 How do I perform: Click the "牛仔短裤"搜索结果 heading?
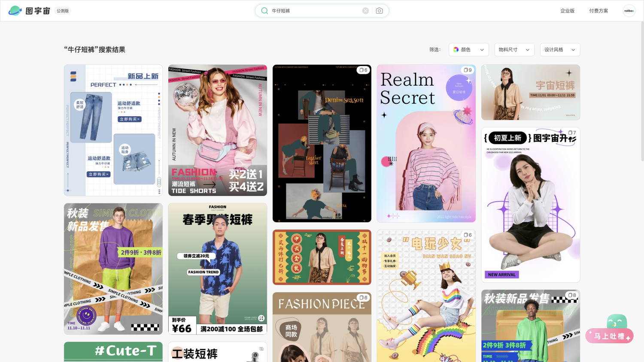point(94,50)
